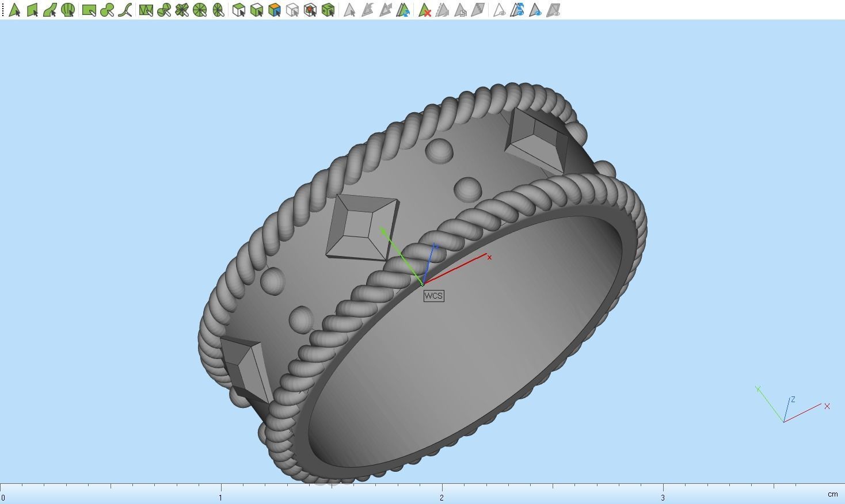Toggle the white triangle visibility eye
This screenshot has height=504, width=845.
tap(499, 10)
